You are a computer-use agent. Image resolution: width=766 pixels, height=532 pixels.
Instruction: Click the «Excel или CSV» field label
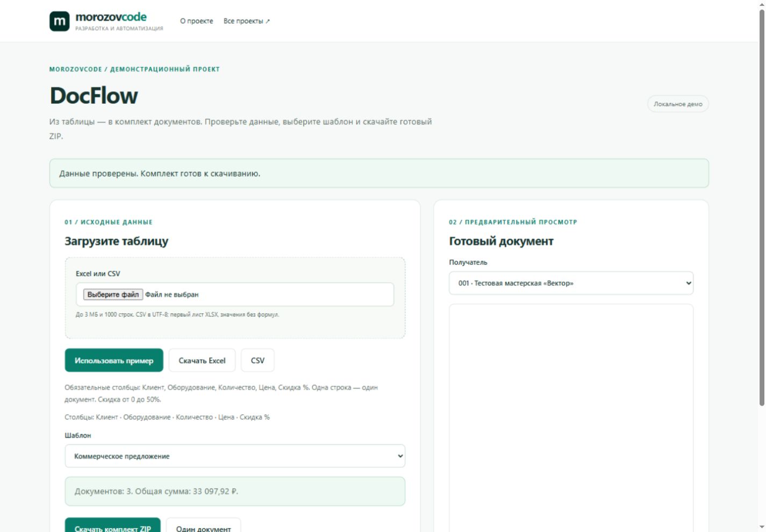98,274
